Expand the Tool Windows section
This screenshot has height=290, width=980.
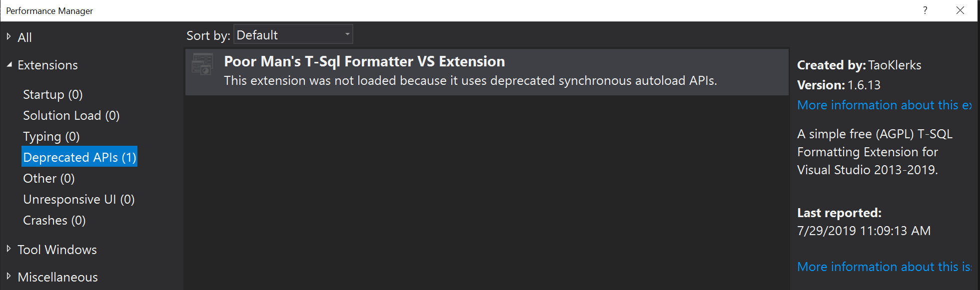(x=8, y=249)
